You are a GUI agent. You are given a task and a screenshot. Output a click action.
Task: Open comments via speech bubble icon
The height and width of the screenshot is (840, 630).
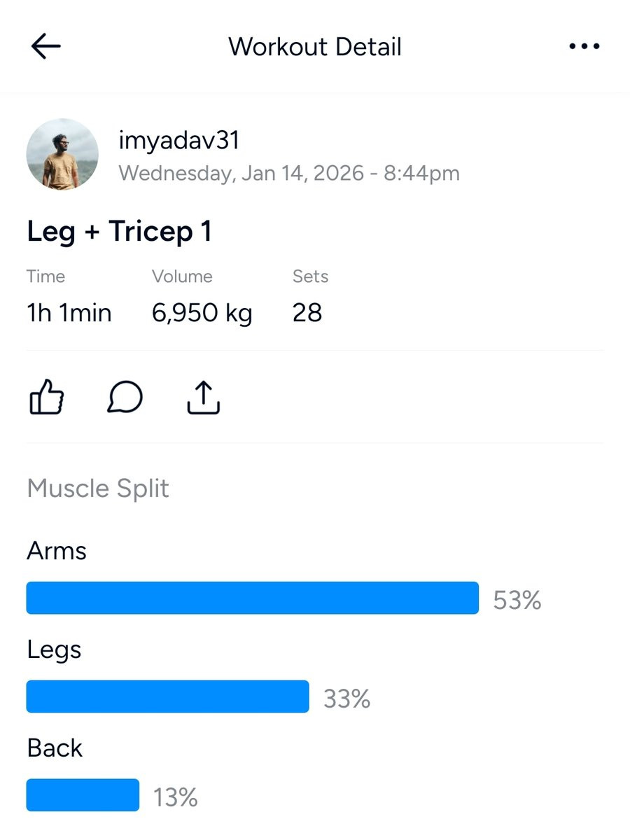(125, 398)
